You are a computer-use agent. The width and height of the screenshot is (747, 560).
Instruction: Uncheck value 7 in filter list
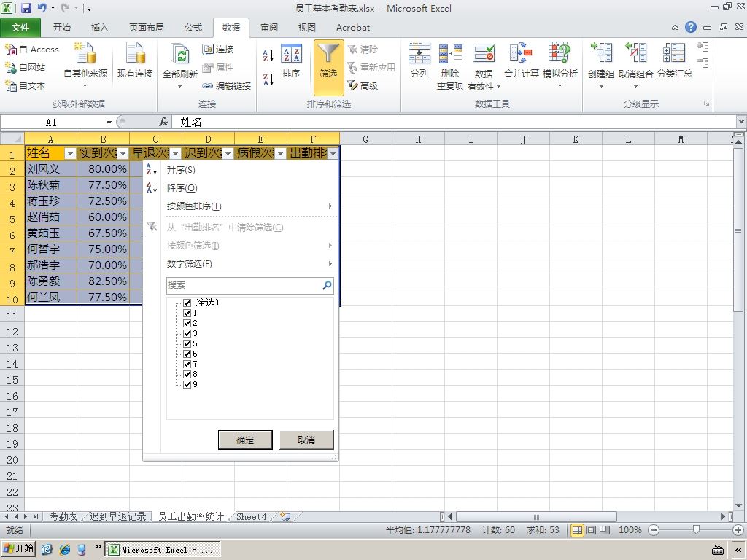(x=187, y=365)
